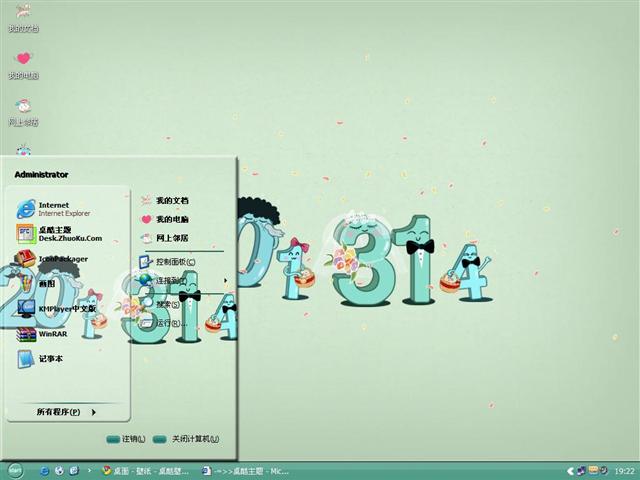Open 我的电脑 in Start menu right column

(165, 219)
